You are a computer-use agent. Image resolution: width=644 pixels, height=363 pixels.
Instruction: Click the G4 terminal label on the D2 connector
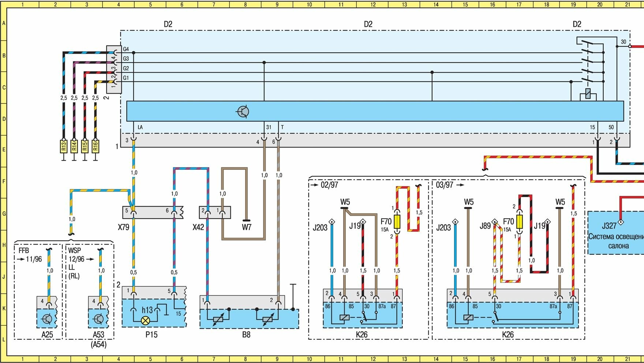pyautogui.click(x=126, y=49)
